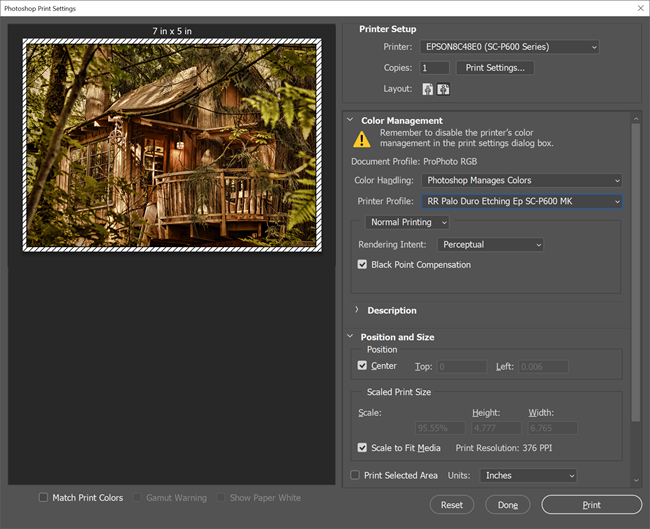Click the treehouse print preview image
650x529 pixels.
pos(172,145)
